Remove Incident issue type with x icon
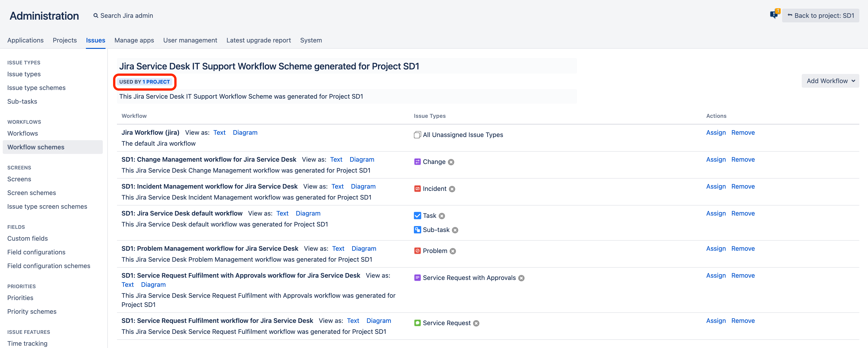Viewport: 868px width, 348px height. coord(452,189)
